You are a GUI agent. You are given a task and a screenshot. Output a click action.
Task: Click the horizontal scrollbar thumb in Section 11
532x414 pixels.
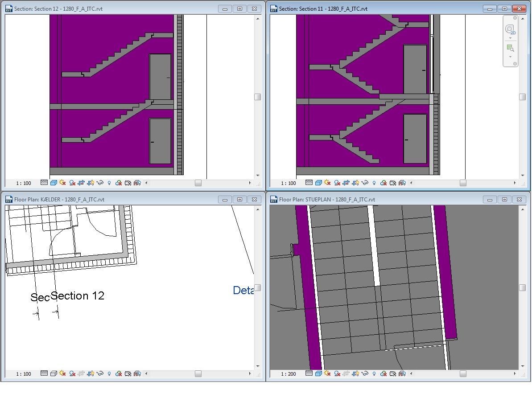(x=463, y=183)
